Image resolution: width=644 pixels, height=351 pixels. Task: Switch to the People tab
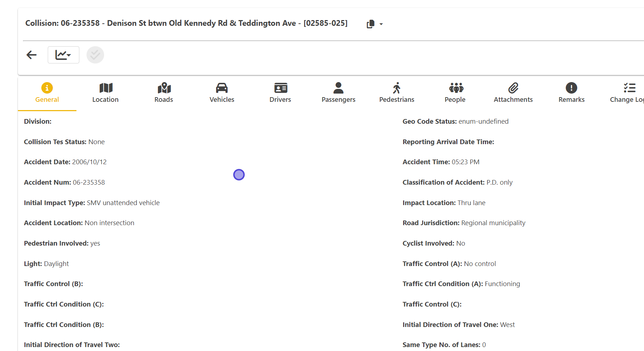[455, 93]
